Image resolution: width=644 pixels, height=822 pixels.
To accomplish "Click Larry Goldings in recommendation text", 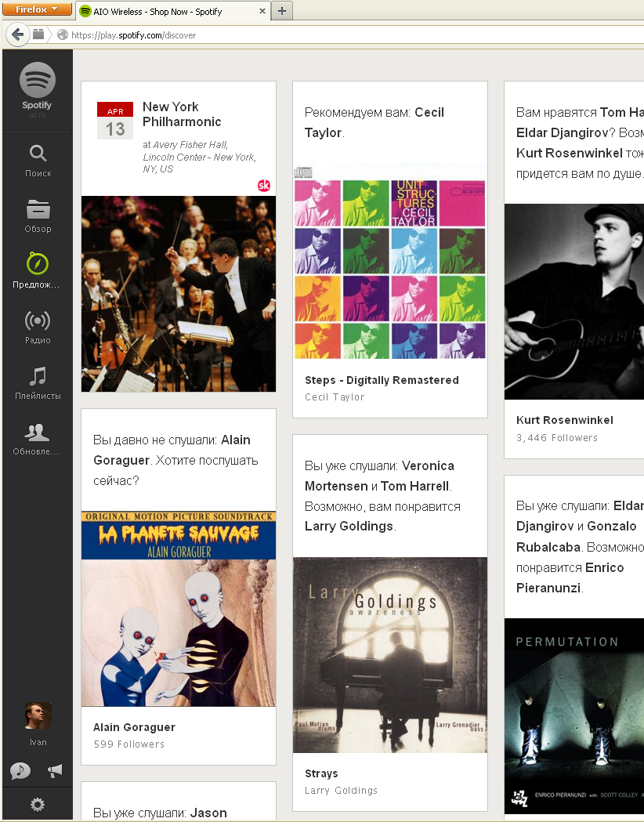I will [x=349, y=526].
